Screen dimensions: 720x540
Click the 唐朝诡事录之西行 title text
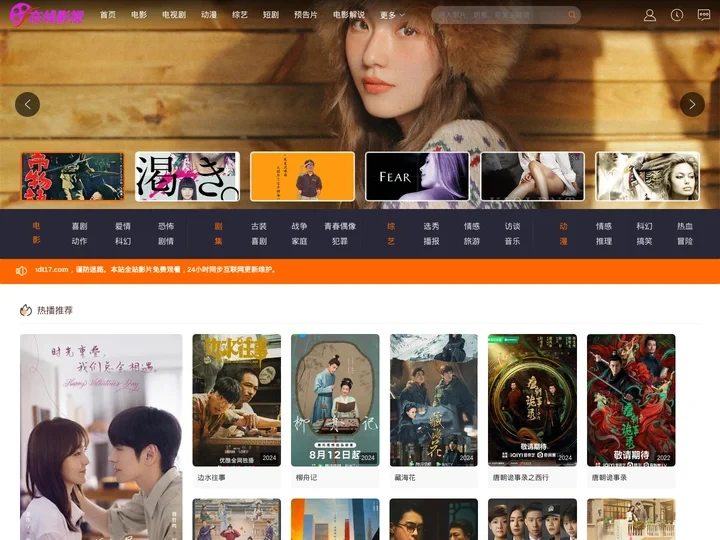(521, 478)
